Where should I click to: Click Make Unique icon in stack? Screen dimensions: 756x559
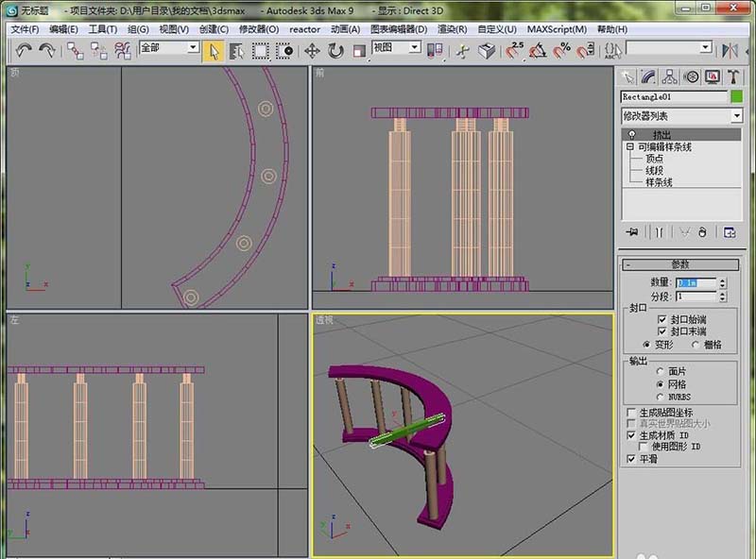click(684, 232)
